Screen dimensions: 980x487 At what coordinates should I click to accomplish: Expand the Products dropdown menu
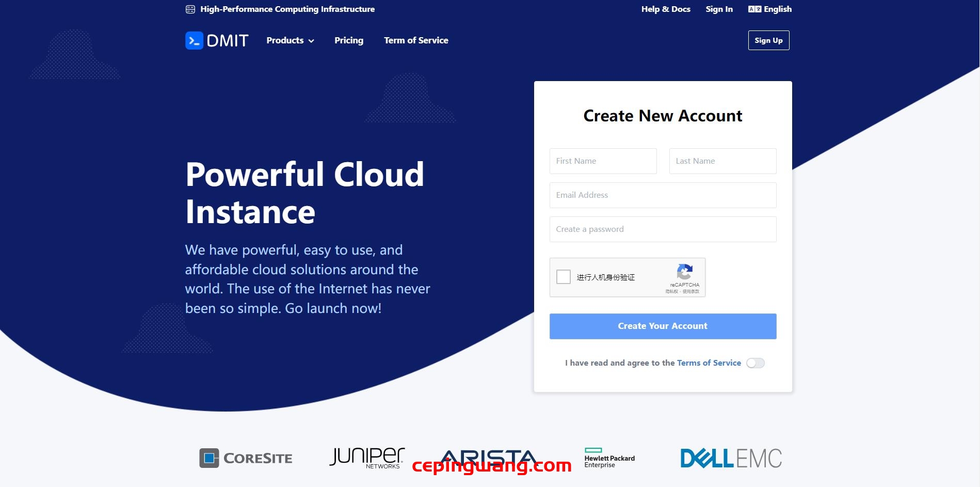coord(290,40)
